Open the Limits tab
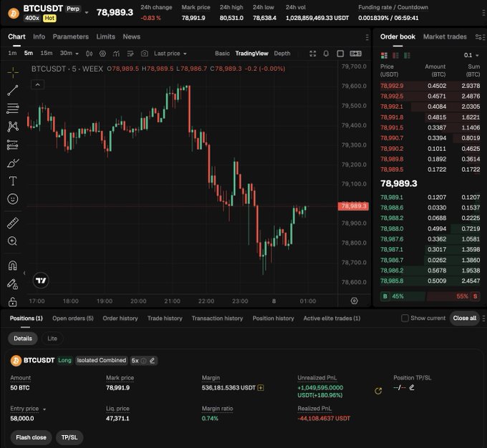 coord(105,36)
